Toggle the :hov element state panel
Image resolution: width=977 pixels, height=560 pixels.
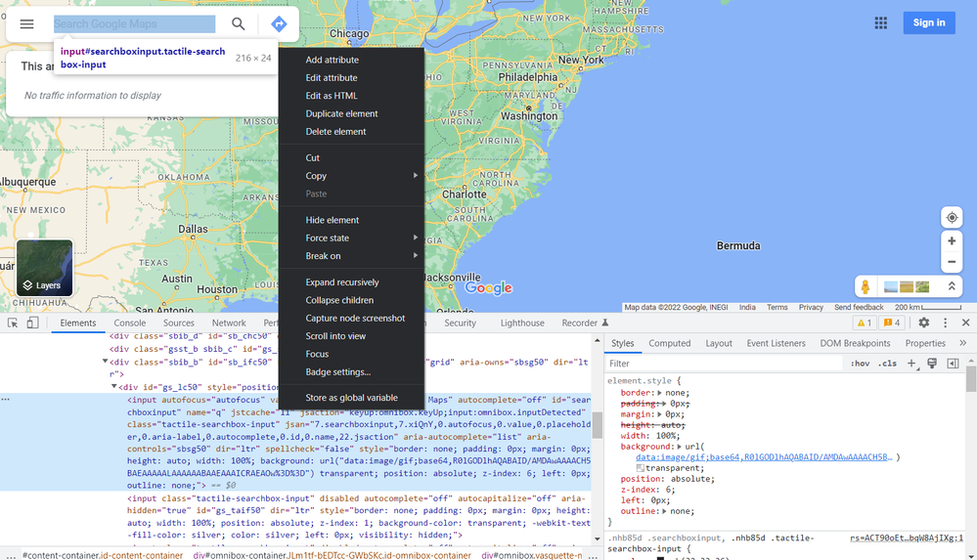860,364
